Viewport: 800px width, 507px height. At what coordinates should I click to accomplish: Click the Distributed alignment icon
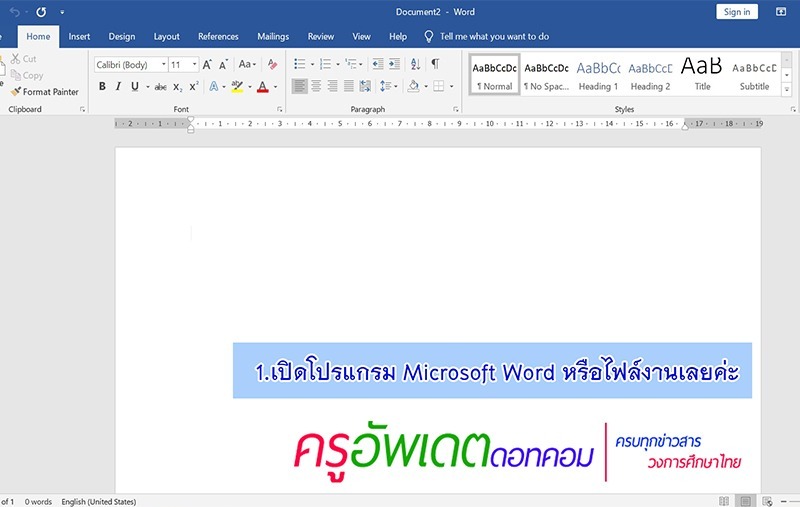tap(365, 86)
